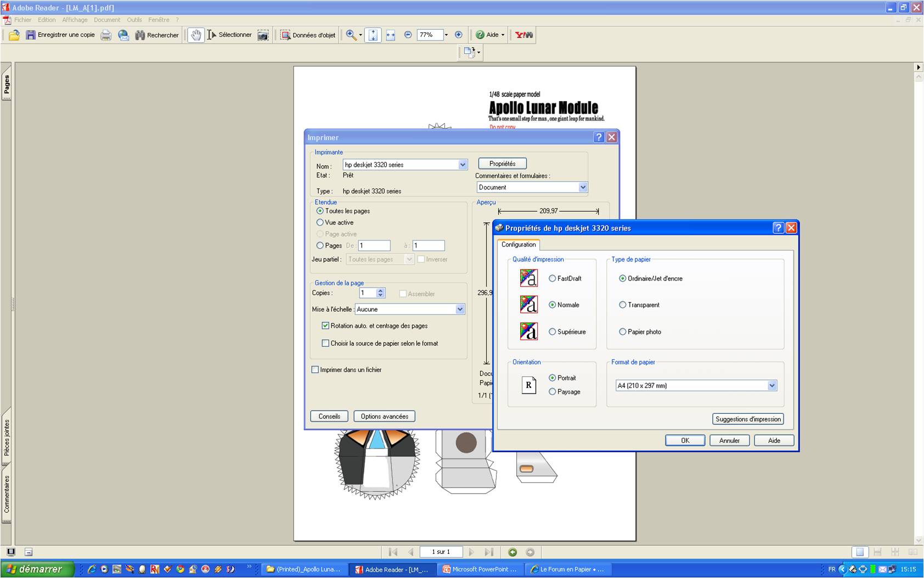The image size is (924, 578).
Task: Enable Choisir la source de papier checkbox
Action: (x=325, y=343)
